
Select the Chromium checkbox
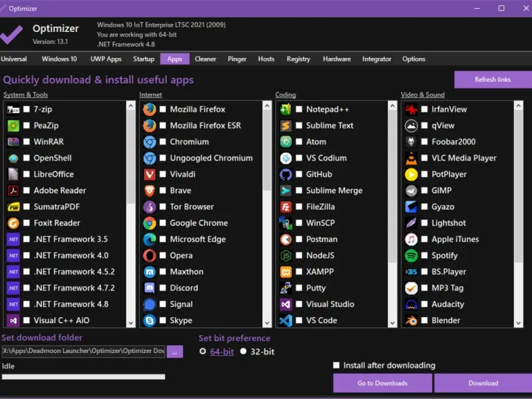(163, 142)
